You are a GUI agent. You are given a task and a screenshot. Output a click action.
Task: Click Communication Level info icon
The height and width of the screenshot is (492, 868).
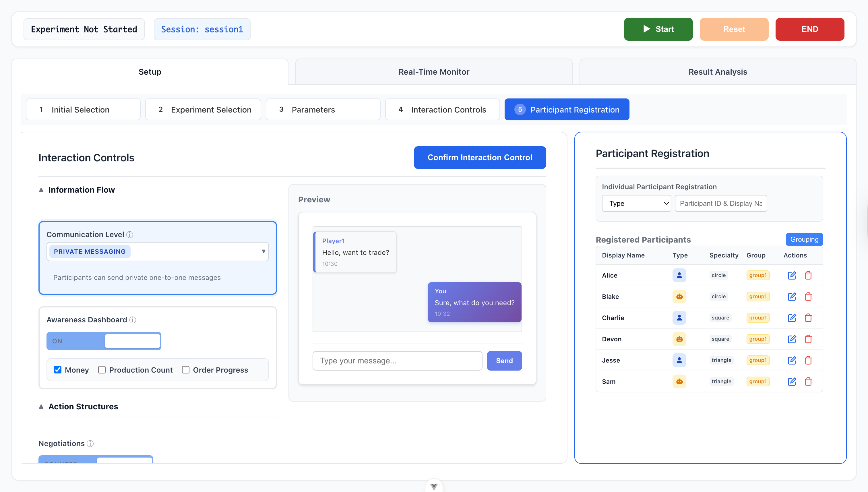click(x=130, y=235)
